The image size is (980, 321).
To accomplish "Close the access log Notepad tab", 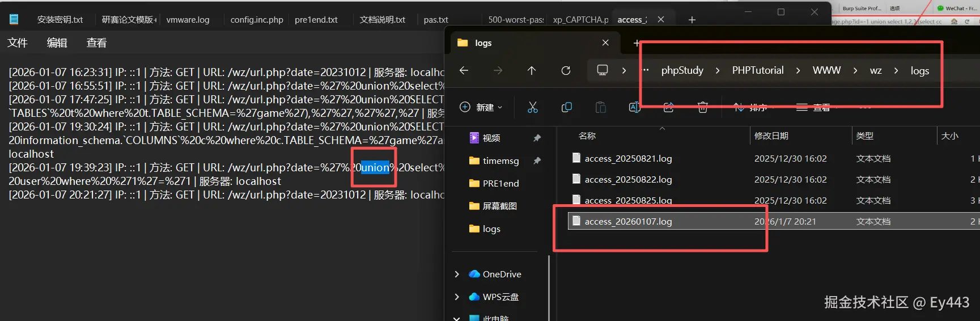I will (x=661, y=19).
